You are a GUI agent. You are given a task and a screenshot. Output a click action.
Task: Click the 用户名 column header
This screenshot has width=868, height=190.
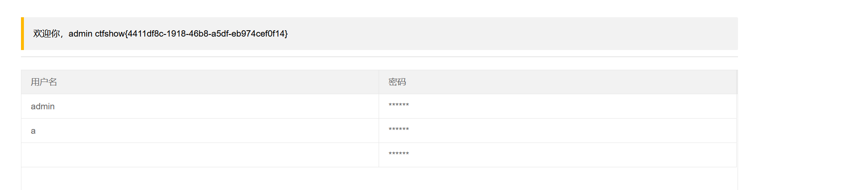(x=44, y=82)
